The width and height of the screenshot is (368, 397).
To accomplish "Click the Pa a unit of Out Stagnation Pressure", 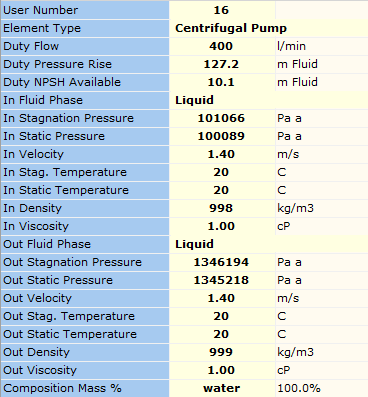I will coord(289,262).
